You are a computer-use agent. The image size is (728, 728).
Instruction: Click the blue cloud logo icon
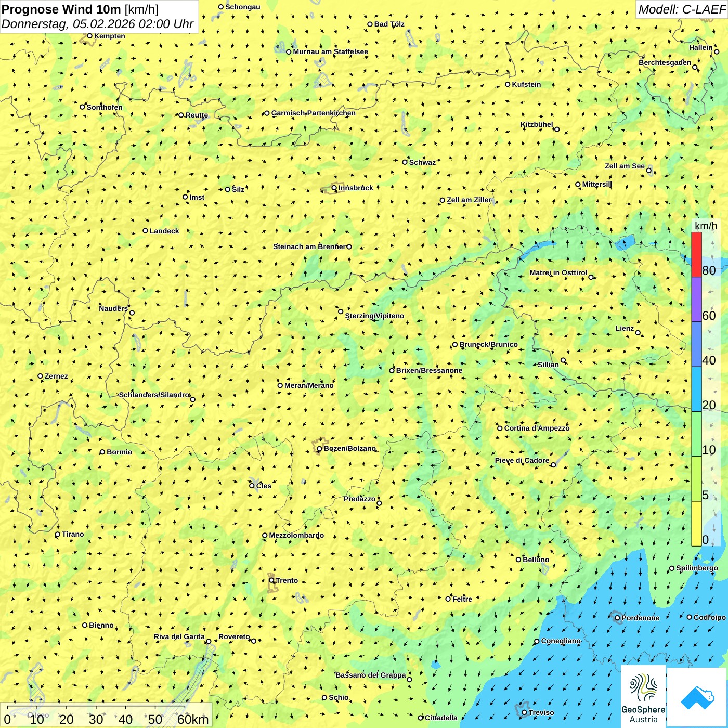click(x=697, y=697)
